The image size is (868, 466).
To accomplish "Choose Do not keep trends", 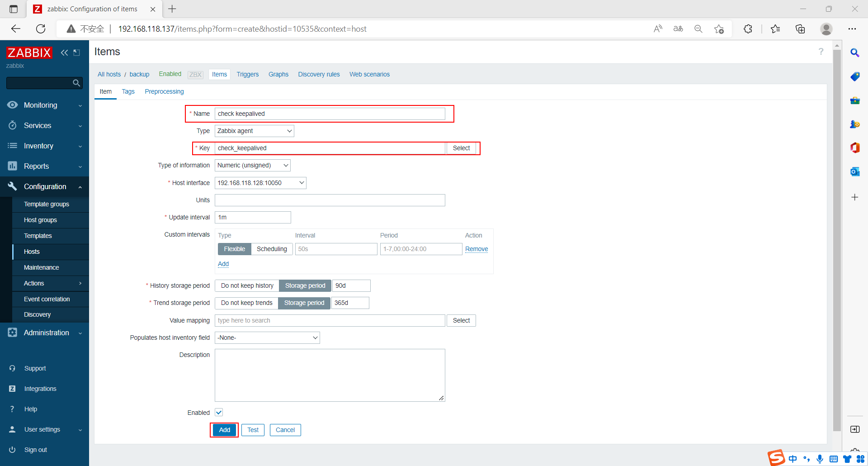I will tap(246, 303).
